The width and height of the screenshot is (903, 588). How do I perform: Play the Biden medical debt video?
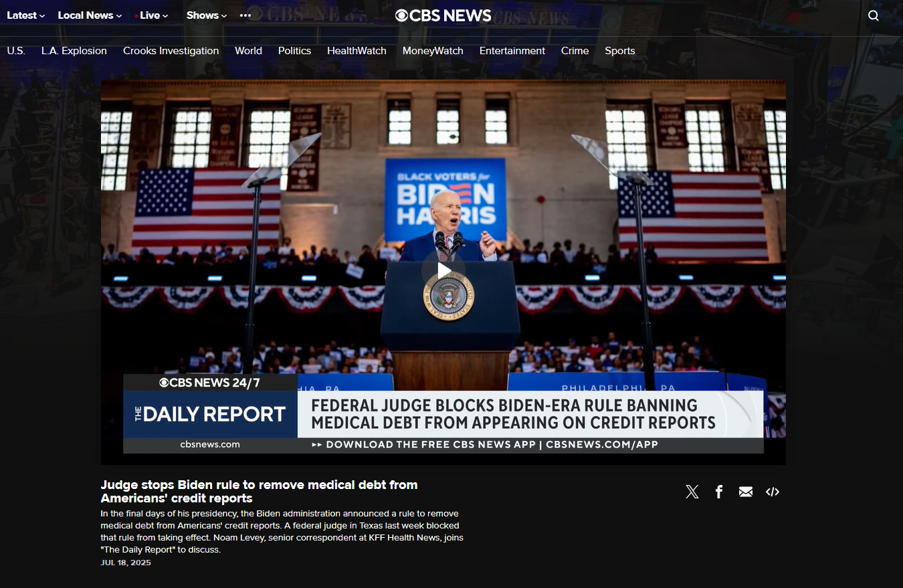click(443, 271)
